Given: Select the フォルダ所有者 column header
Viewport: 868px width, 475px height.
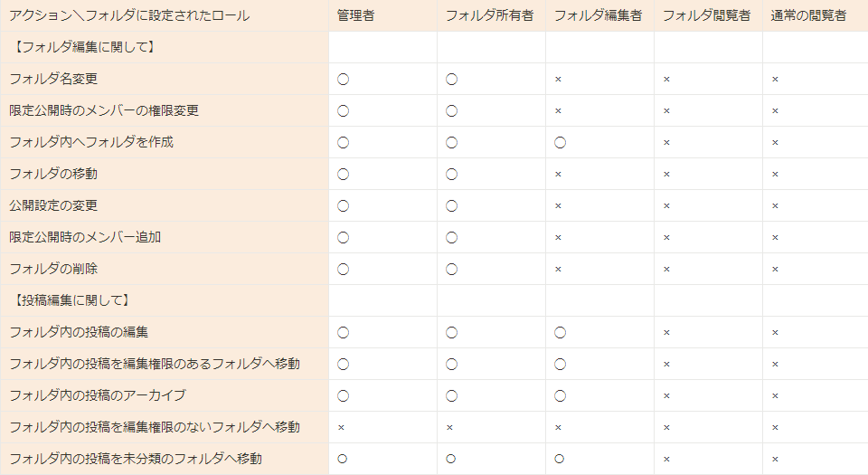Looking at the screenshot, I should [x=489, y=15].
